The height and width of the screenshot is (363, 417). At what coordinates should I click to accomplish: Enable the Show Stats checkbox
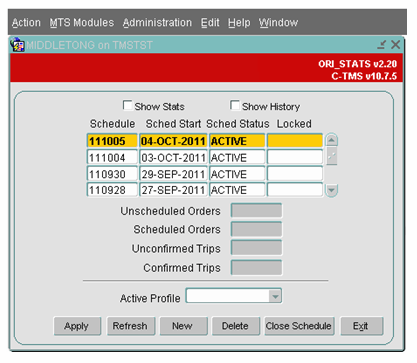tap(127, 105)
